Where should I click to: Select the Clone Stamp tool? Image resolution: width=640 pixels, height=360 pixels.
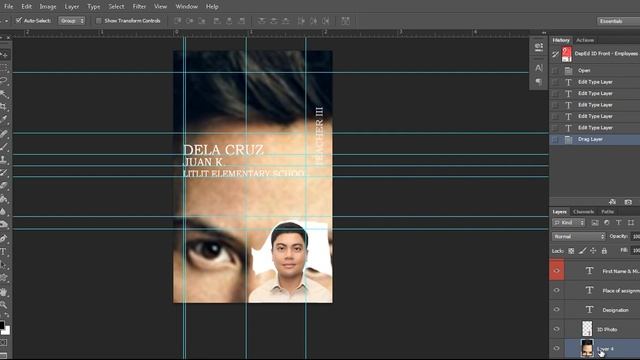coord(4,159)
